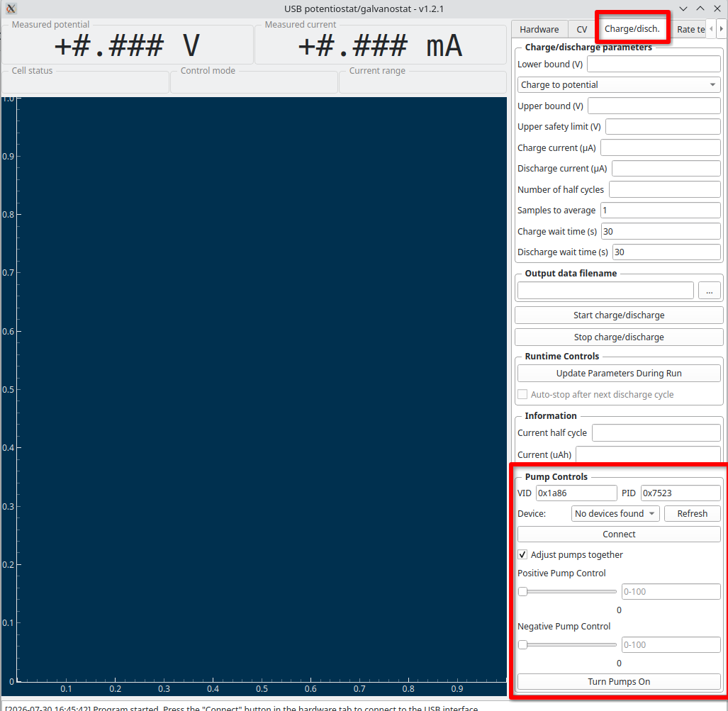Focus the Discharge current (µA) field
Screen dimensions: 728x711
pos(666,168)
